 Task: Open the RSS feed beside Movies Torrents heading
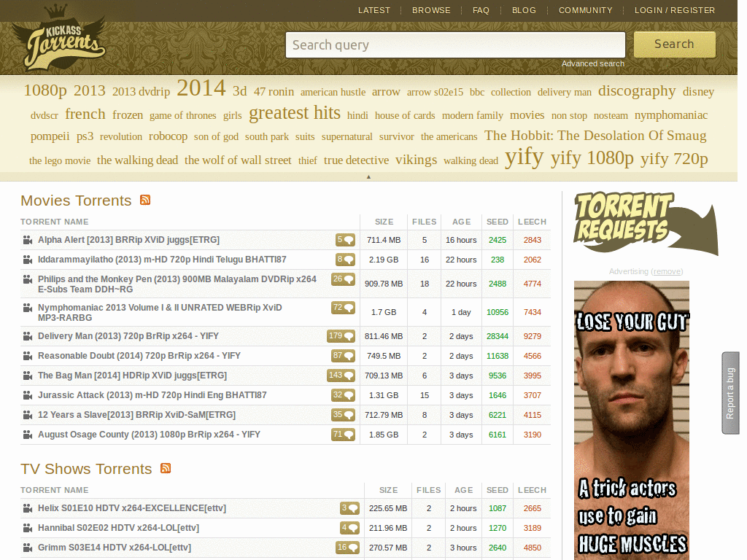(145, 200)
